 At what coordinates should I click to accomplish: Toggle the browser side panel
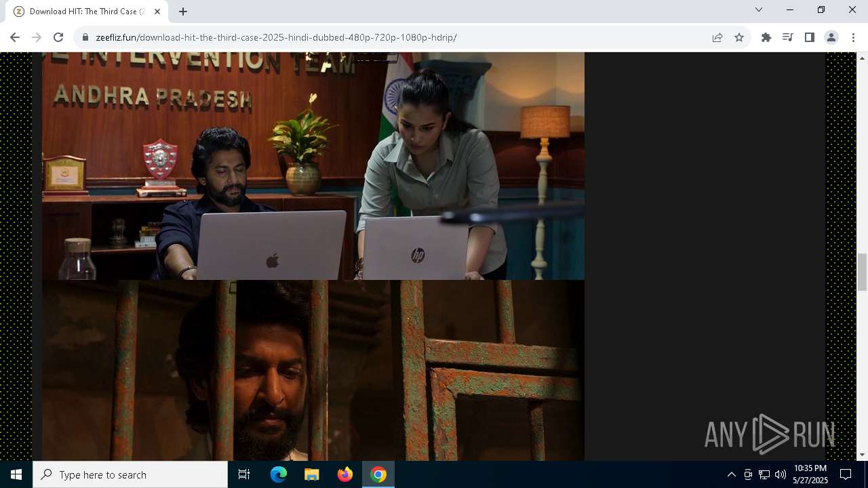(809, 37)
